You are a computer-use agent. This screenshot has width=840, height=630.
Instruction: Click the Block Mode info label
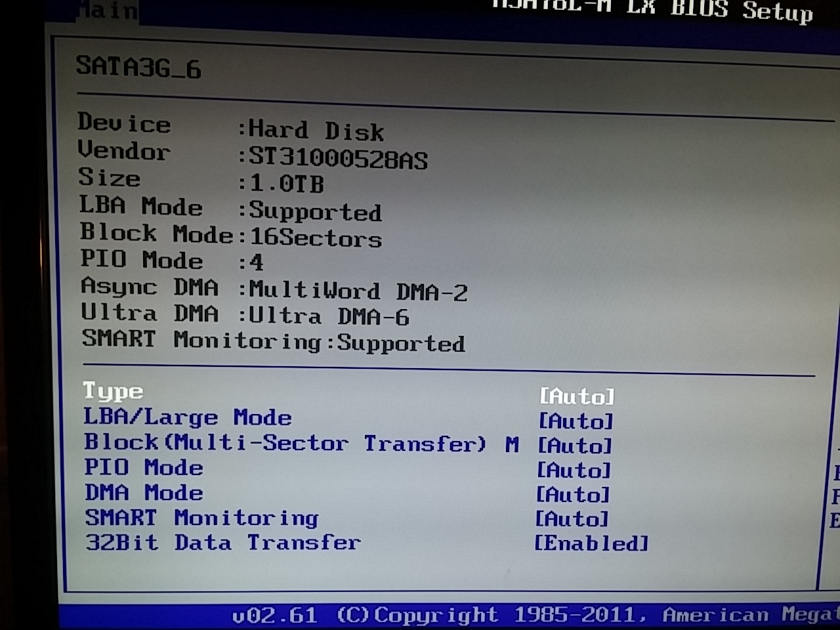point(157,234)
